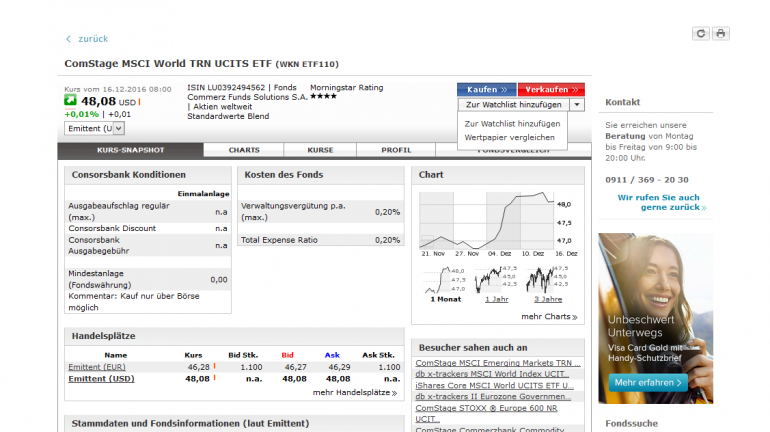Click the mehr Handelsplätze link
This screenshot has height=432, width=770.
pyautogui.click(x=355, y=393)
